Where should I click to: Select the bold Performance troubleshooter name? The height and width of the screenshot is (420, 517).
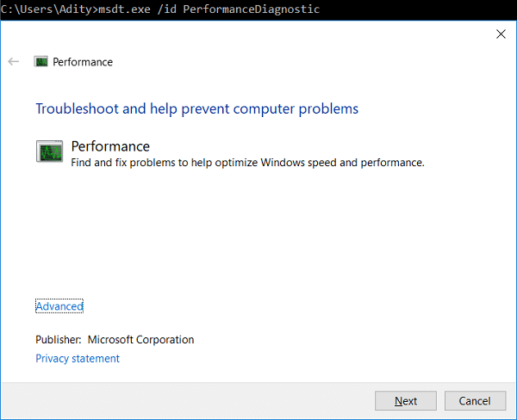click(x=110, y=146)
